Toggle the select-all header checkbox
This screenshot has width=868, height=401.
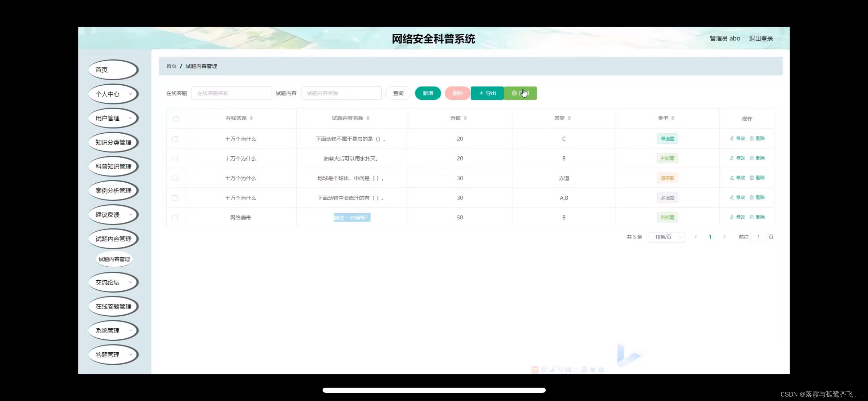176,119
